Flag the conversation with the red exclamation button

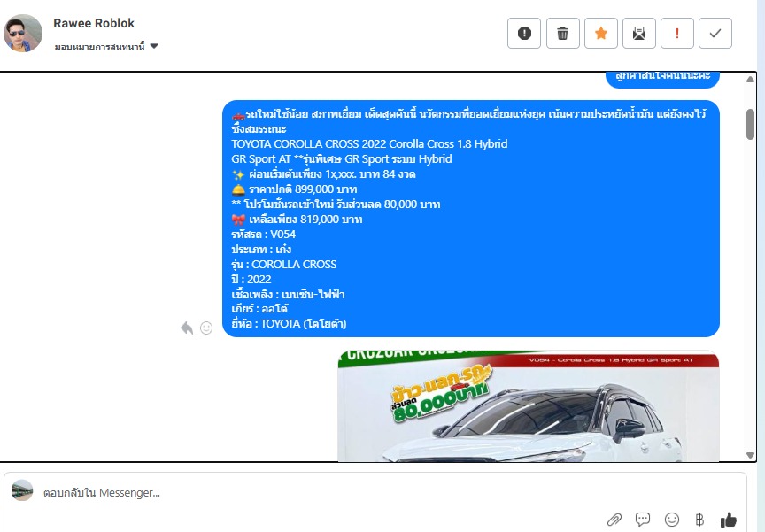[x=677, y=33]
